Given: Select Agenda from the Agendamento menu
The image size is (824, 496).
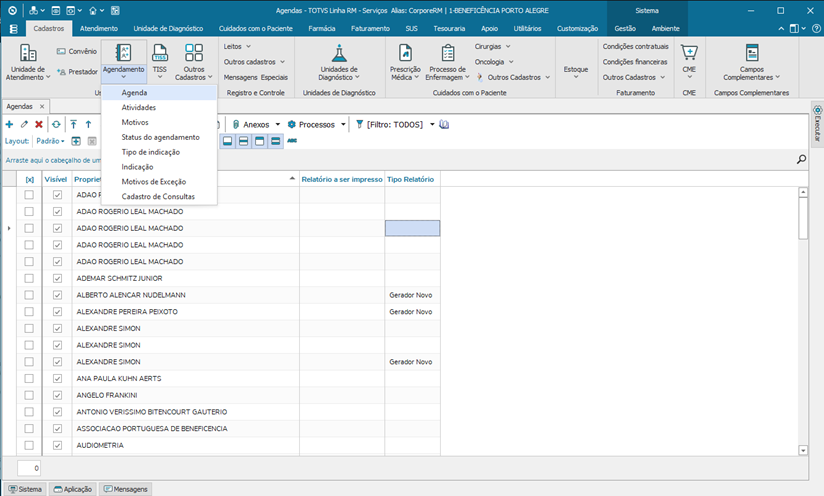Looking at the screenshot, I should tap(159, 92).
